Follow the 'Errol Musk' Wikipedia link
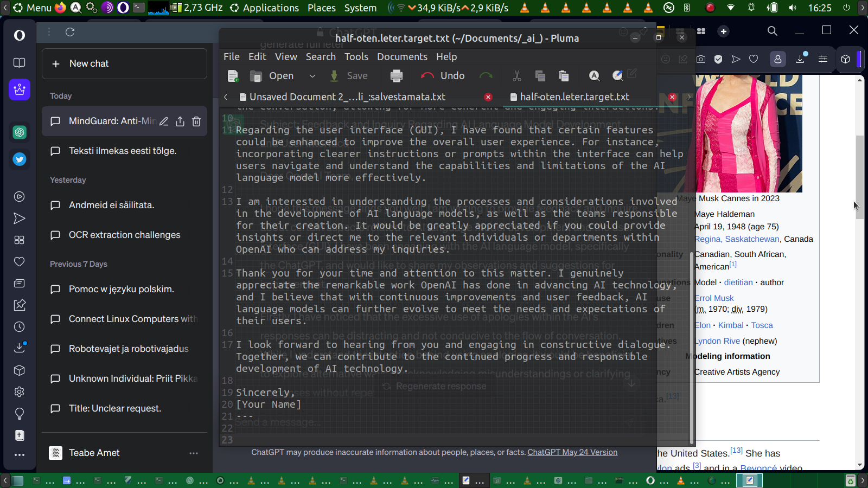Viewport: 868px width, 488px height. (714, 298)
